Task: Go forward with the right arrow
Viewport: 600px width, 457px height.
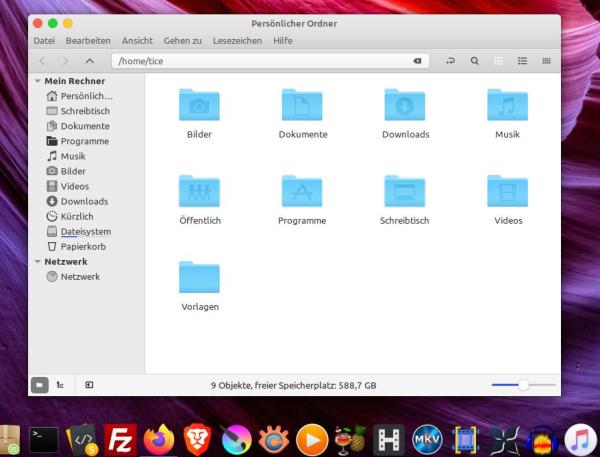Action: pyautogui.click(x=65, y=61)
